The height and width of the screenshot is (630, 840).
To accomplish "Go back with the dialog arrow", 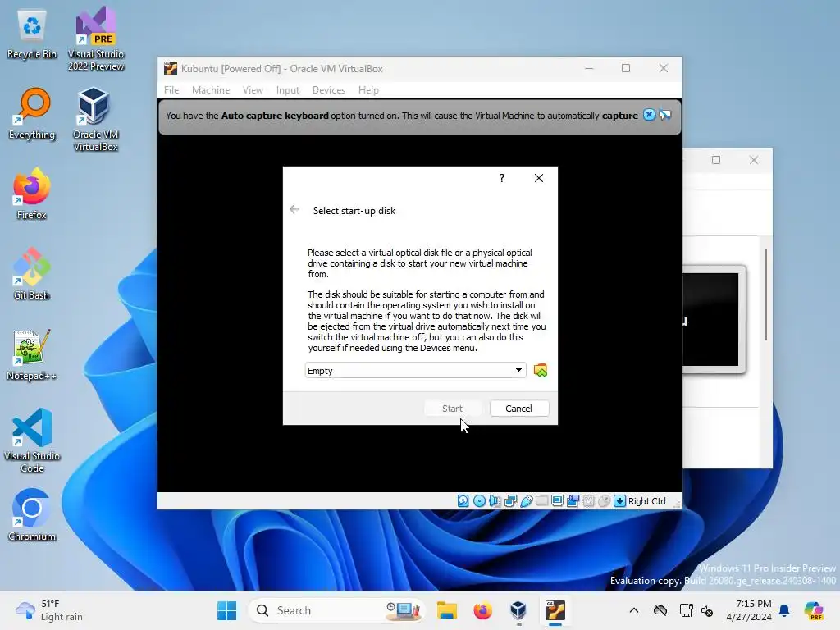I will click(294, 209).
